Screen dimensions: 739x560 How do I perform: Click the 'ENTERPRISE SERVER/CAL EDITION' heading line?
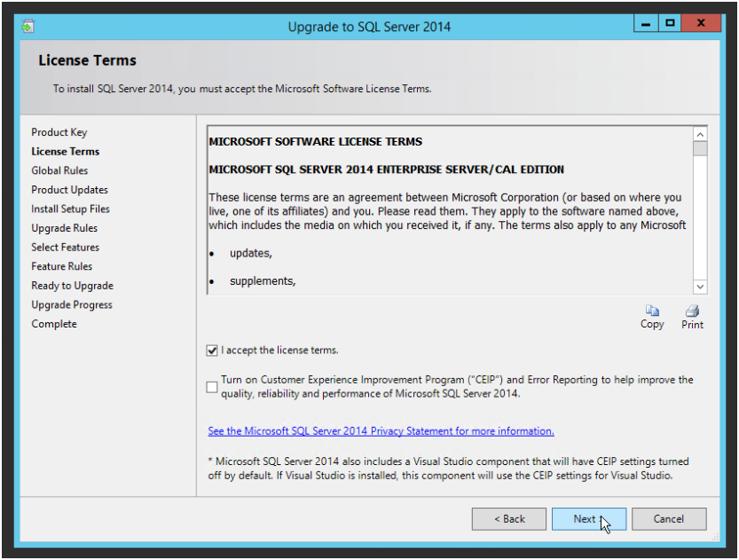pos(387,170)
